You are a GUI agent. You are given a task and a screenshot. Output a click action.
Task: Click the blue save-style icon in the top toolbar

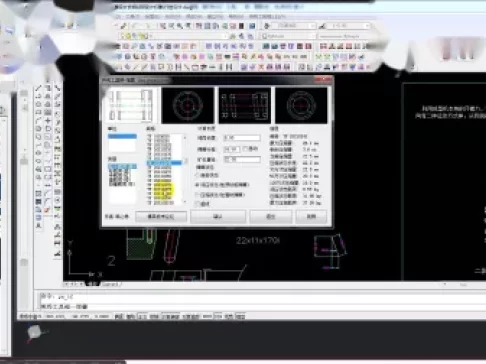(252, 26)
